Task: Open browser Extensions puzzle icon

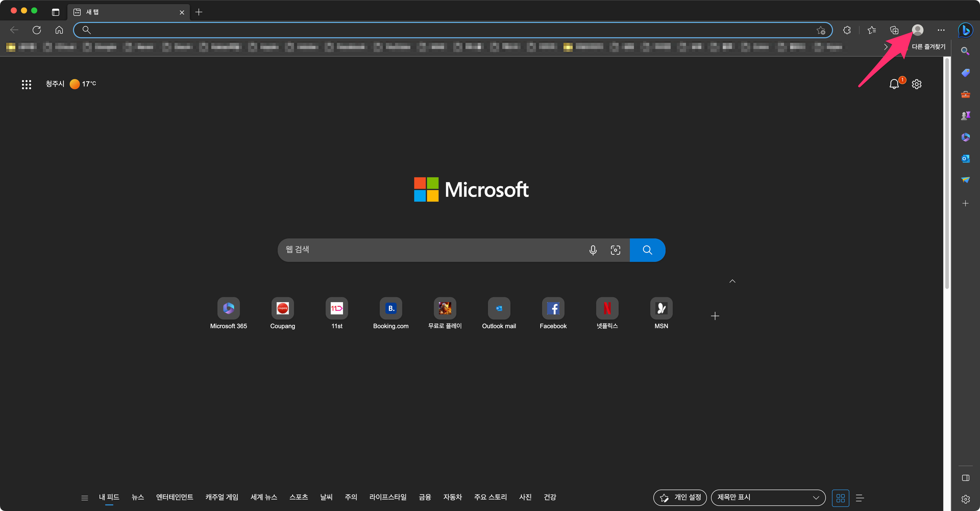Action: (847, 30)
